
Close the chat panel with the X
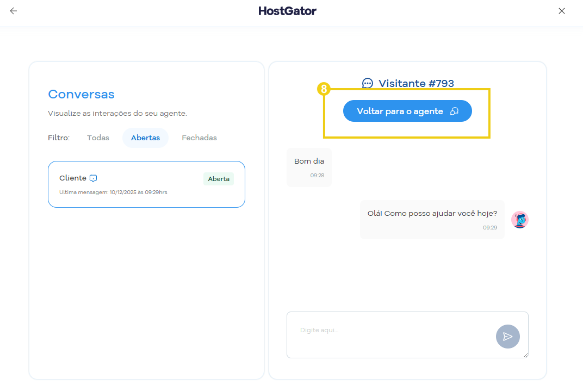pos(562,11)
